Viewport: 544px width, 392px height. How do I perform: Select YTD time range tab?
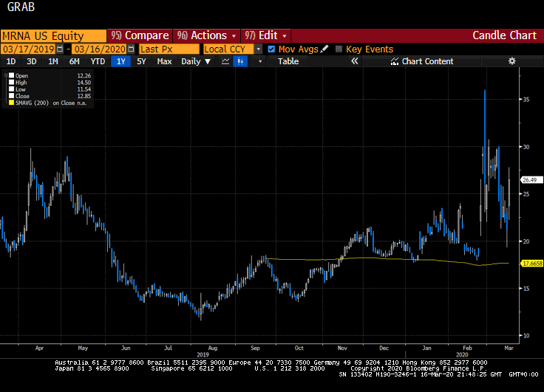click(x=98, y=61)
